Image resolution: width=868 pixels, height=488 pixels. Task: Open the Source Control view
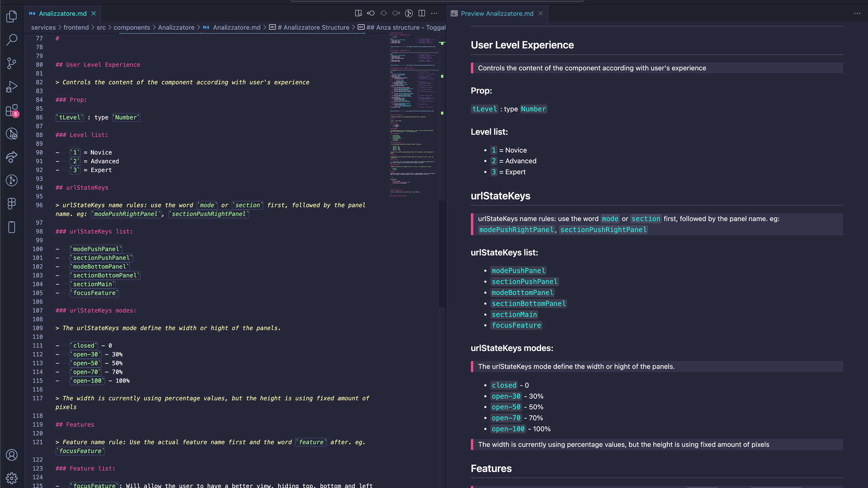click(12, 63)
